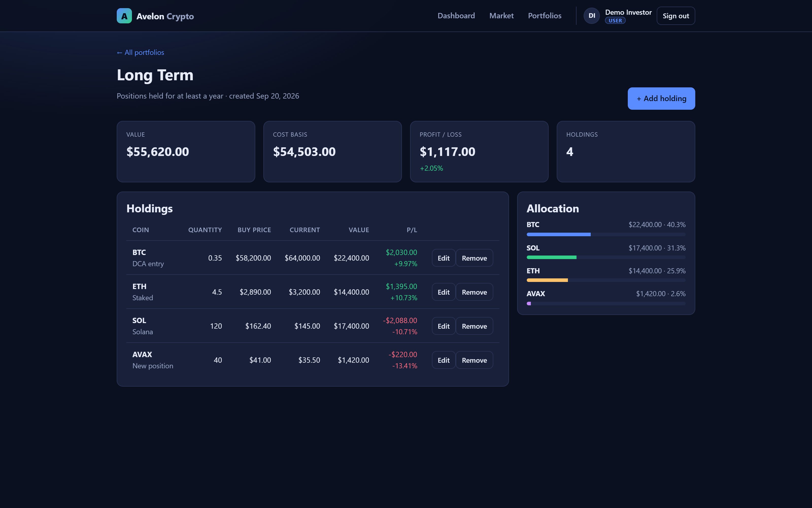Click the $55,620.00 value figure

pyautogui.click(x=158, y=152)
